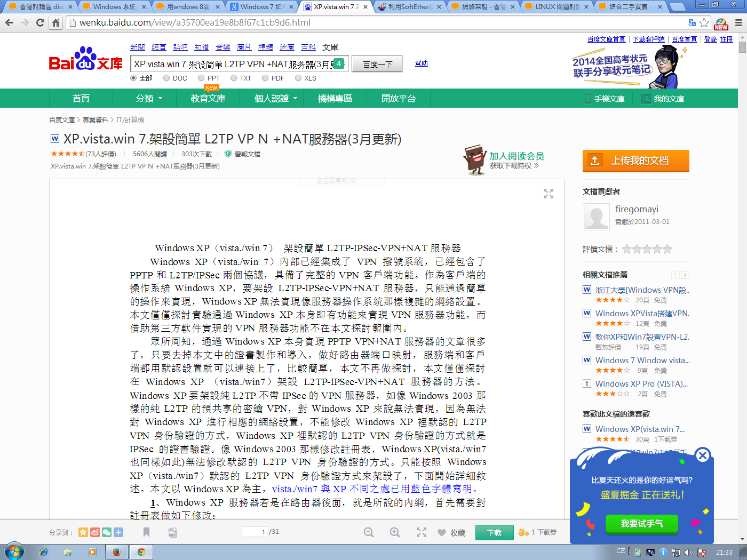The image size is (747, 560).
Task: Rate the document using 評價文檔 stars
Action: tap(647, 249)
